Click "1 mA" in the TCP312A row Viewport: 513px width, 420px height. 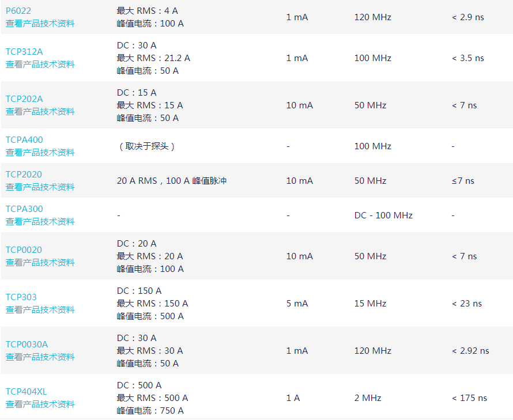coord(297,58)
